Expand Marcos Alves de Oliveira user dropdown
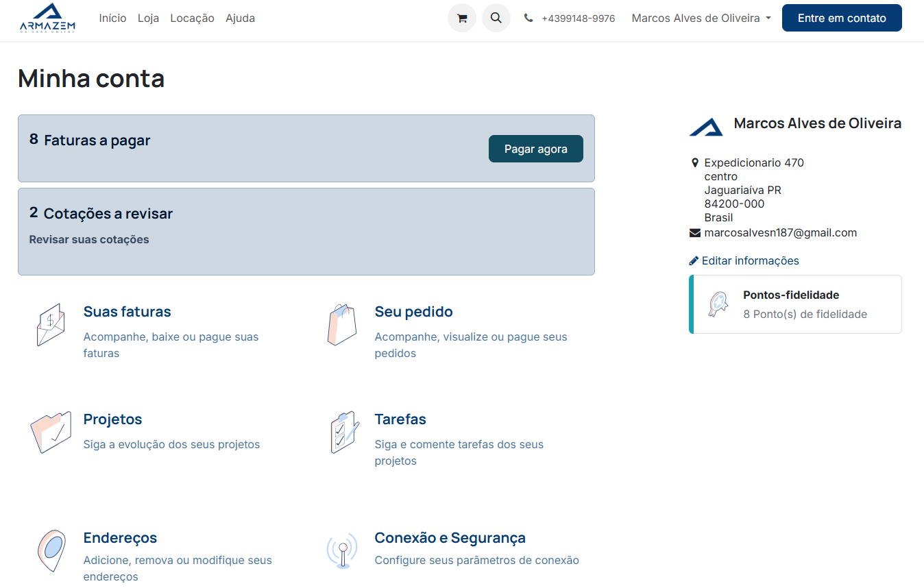Image resolution: width=924 pixels, height=588 pixels. [701, 19]
